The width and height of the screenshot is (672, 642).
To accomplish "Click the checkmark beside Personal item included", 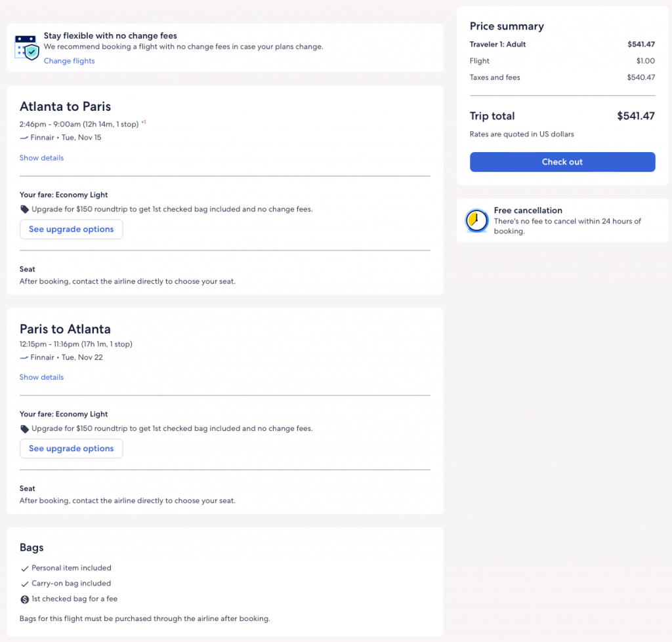I will 25,569.
